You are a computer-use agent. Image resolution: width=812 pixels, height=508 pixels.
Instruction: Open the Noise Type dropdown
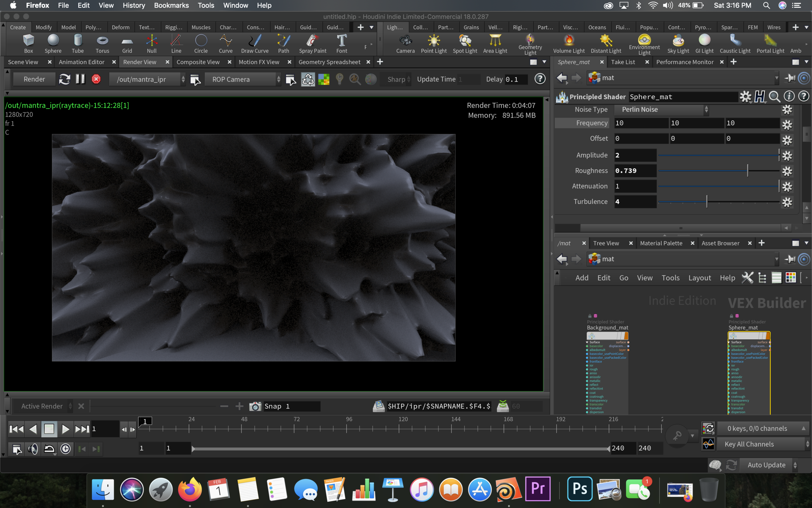coord(661,110)
